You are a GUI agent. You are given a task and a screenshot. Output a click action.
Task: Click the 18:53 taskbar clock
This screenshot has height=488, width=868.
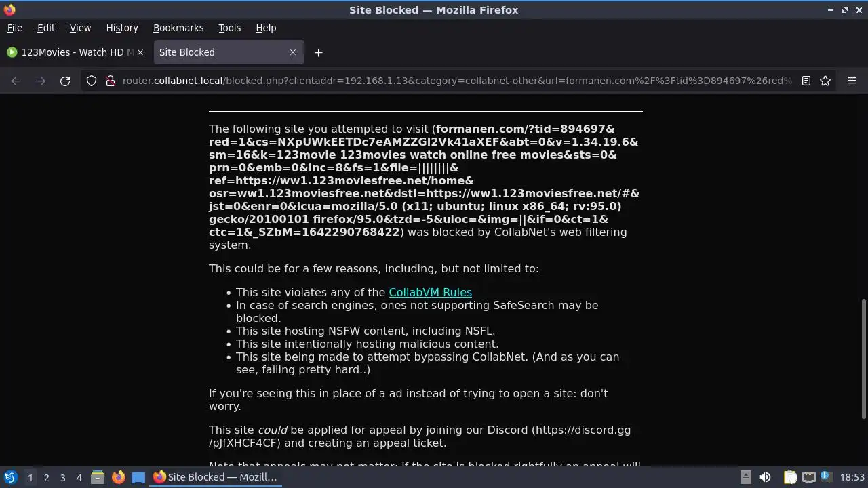click(852, 477)
